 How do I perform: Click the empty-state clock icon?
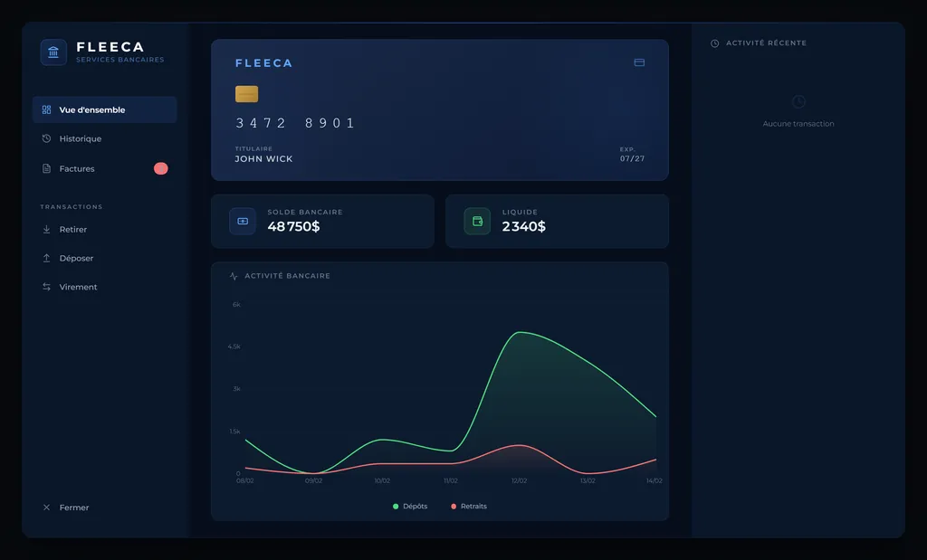798,101
